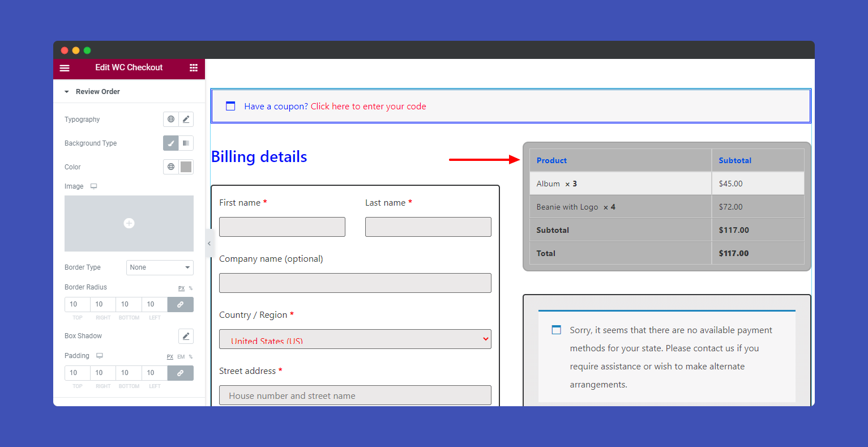This screenshot has height=447, width=868.
Task: Click the Total $117.00 value
Action: coord(734,253)
